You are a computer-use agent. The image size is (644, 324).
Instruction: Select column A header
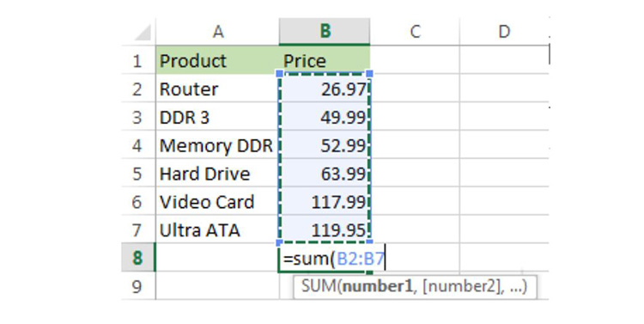[218, 31]
